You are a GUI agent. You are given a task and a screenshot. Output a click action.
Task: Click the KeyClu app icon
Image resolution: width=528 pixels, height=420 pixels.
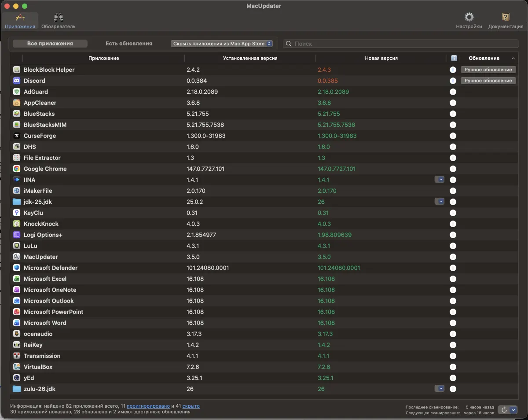(17, 213)
